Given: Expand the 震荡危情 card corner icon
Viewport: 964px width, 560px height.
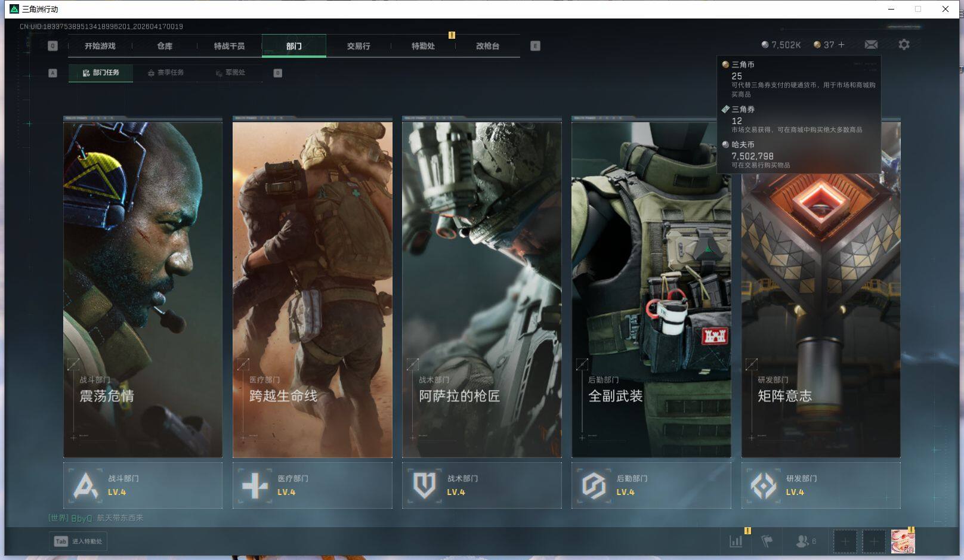Looking at the screenshot, I should click(x=73, y=364).
